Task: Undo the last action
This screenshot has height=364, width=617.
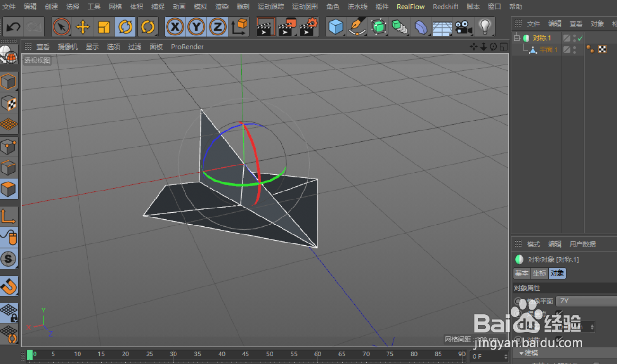Action: click(13, 27)
